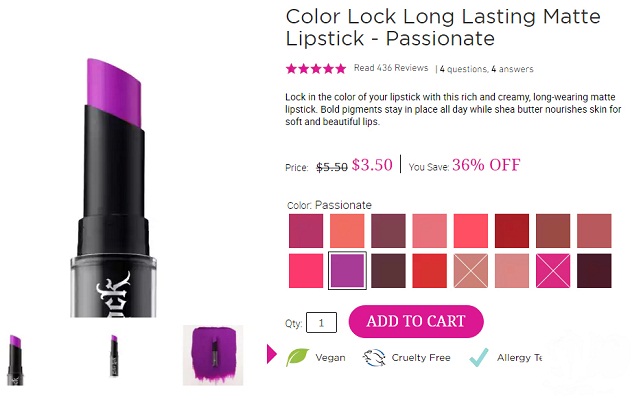This screenshot has width=641, height=400.
Task: Choose the coral orange color swatch
Action: coord(347,230)
